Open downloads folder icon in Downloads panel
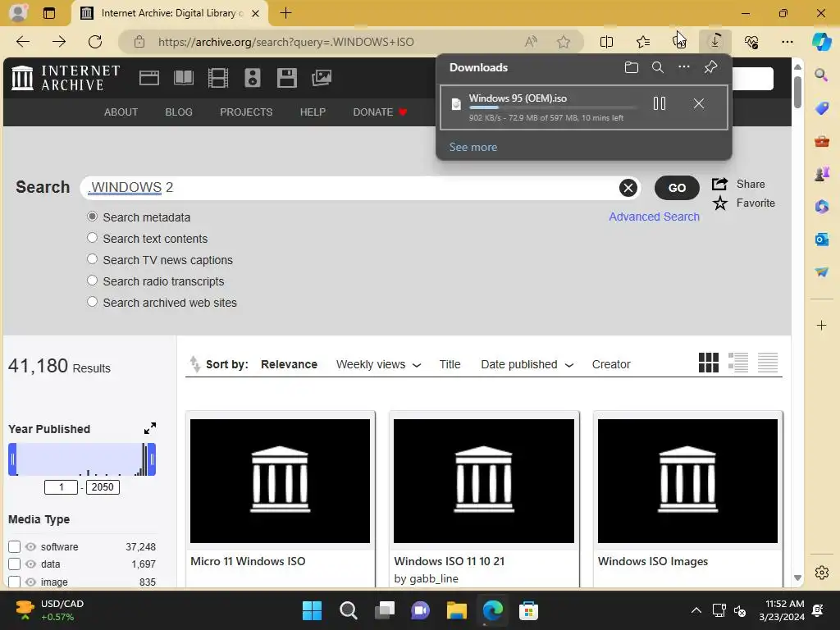The width and height of the screenshot is (840, 630). [x=631, y=67]
